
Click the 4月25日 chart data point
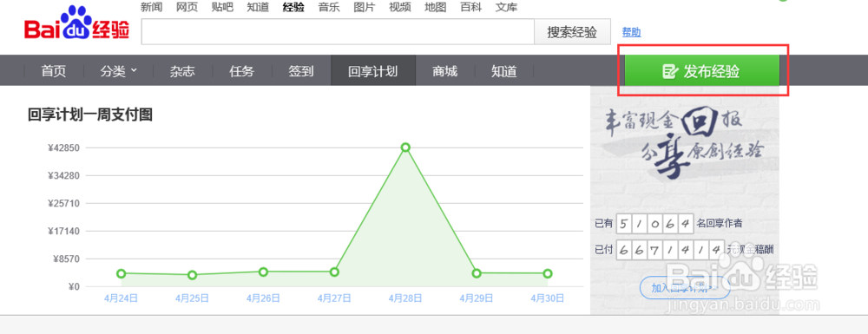pyautogui.click(x=192, y=275)
